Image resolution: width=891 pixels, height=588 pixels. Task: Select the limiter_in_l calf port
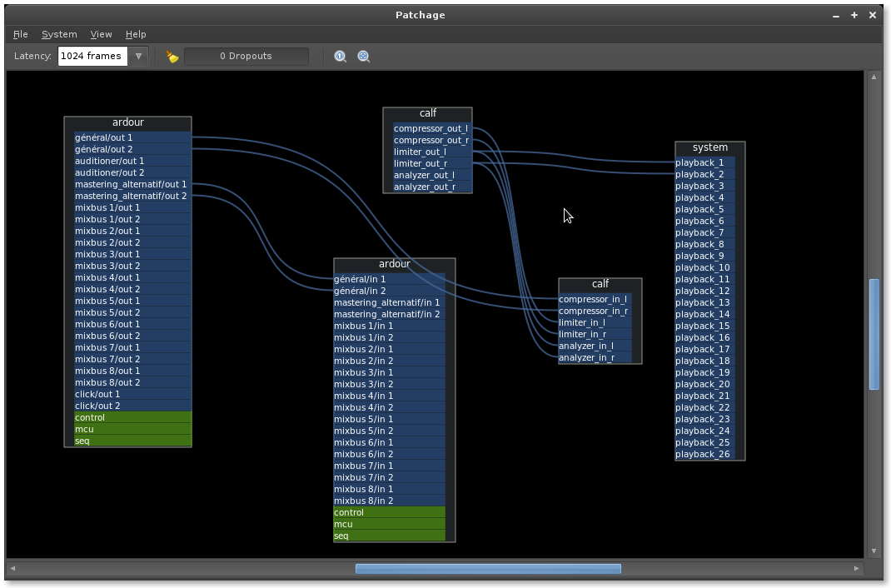click(x=593, y=323)
